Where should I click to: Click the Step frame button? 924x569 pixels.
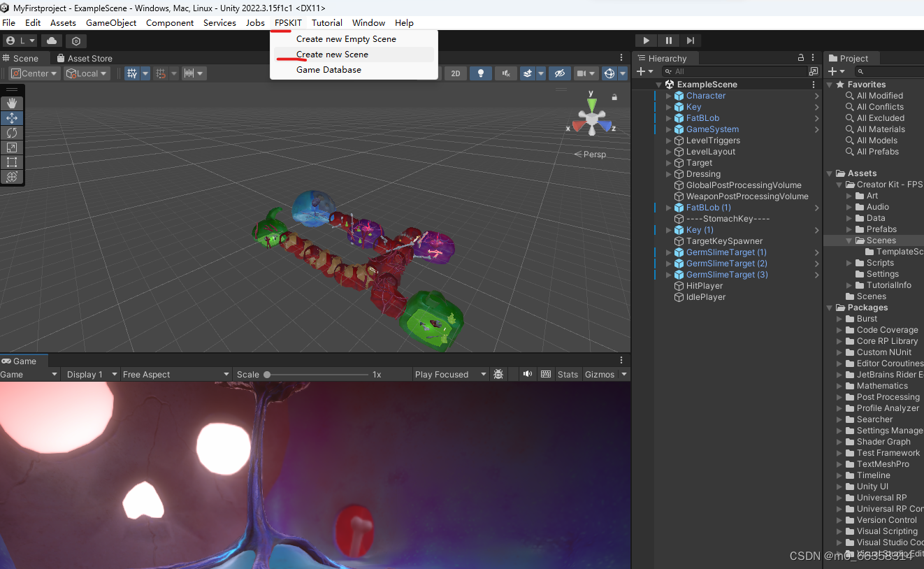tap(690, 41)
